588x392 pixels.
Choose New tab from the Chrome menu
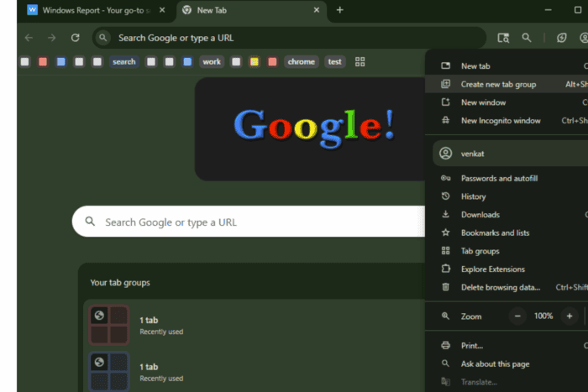click(x=507, y=66)
